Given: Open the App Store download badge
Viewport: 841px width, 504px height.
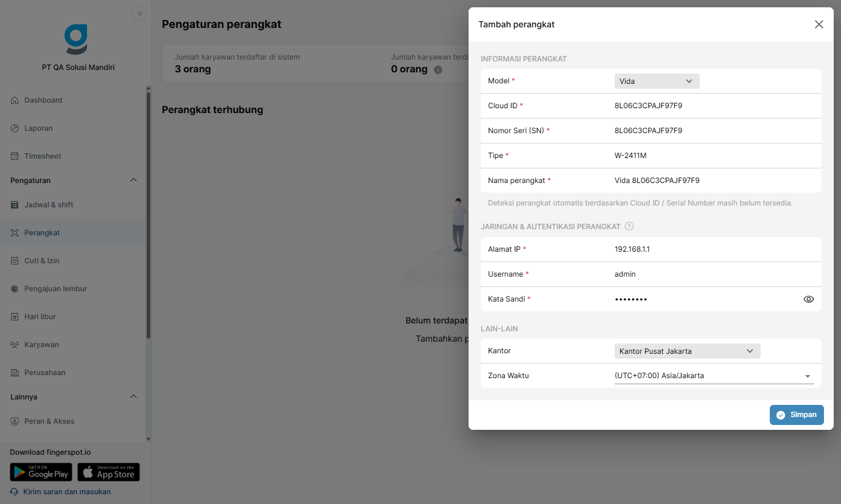Looking at the screenshot, I should tap(108, 472).
